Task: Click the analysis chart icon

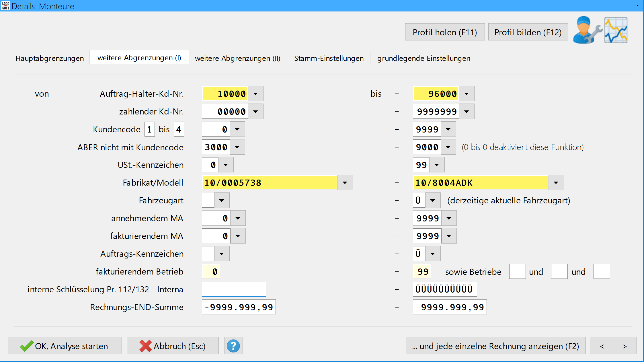Action: 616,30
